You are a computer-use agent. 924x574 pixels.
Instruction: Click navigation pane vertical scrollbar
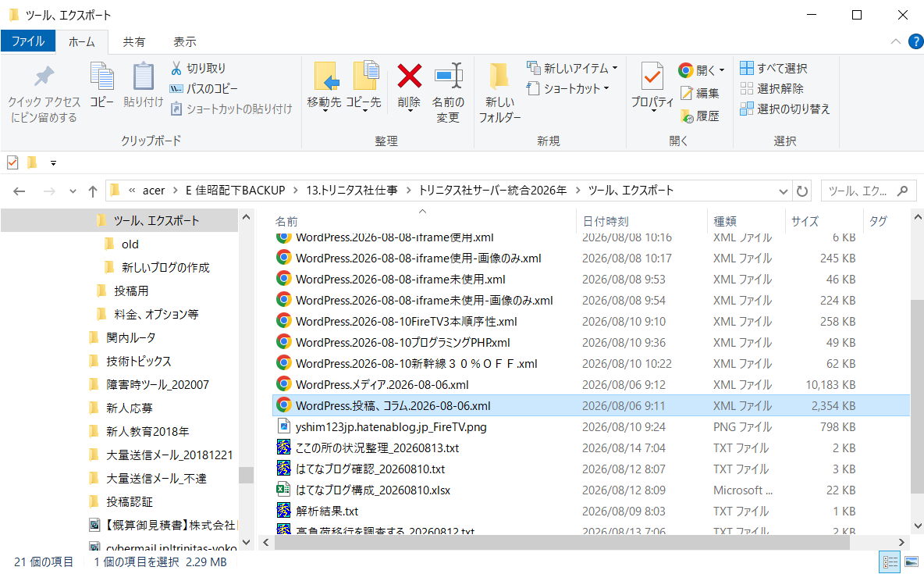point(247,475)
